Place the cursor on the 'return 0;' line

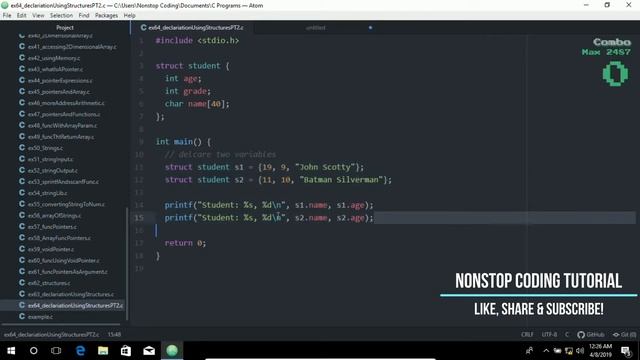[x=185, y=243]
